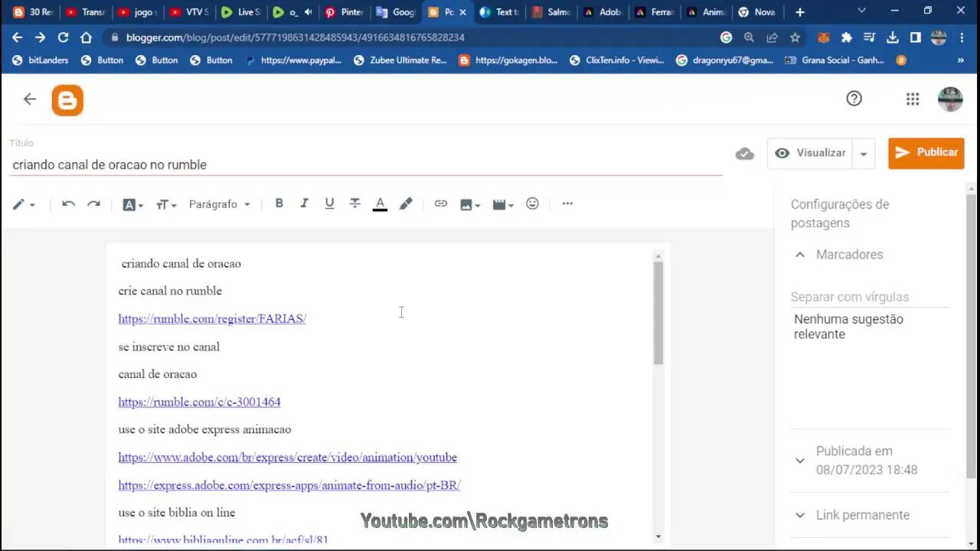The width and height of the screenshot is (980, 551).
Task: Open the MetaMask fox extension
Action: point(823,37)
